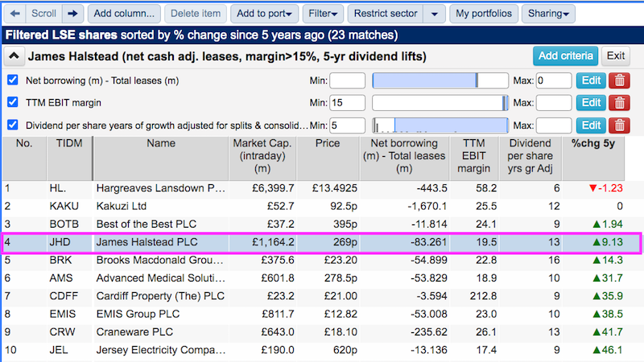Click the Add column button

click(124, 14)
